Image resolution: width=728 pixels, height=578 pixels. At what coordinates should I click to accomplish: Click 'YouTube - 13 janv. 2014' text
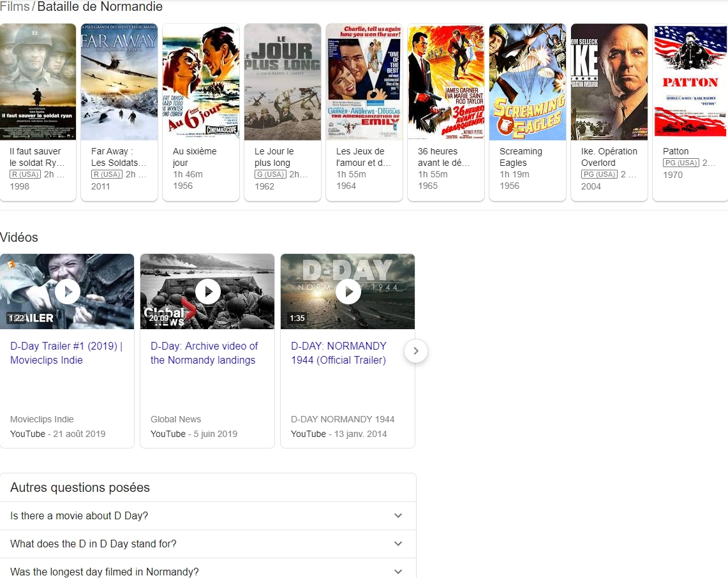pyautogui.click(x=339, y=434)
